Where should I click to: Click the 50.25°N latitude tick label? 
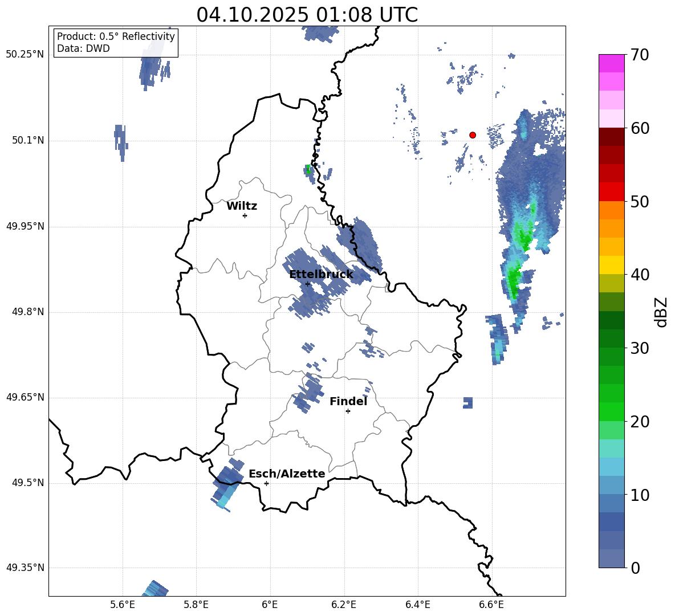pyautogui.click(x=25, y=55)
